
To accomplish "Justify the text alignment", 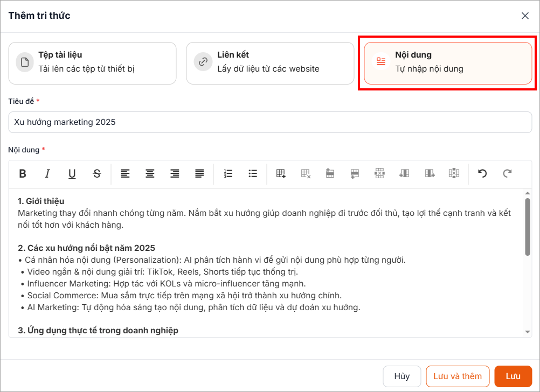I will click(199, 173).
